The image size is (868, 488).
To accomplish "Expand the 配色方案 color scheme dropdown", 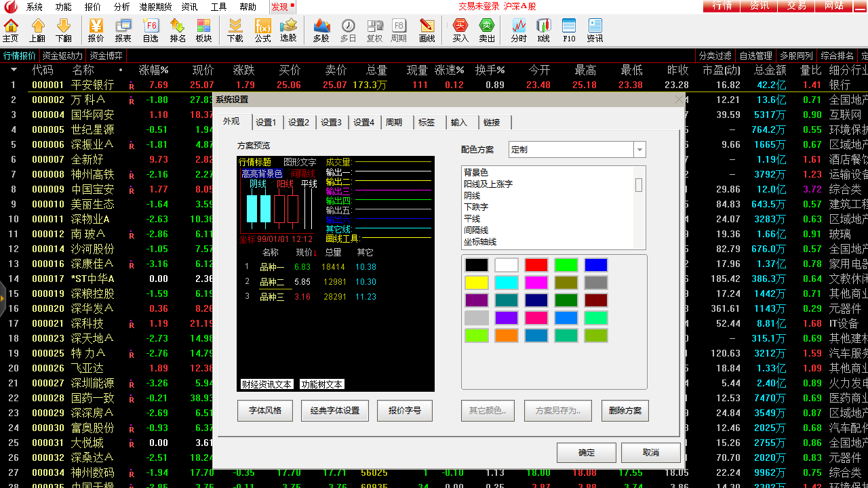I will coord(639,149).
